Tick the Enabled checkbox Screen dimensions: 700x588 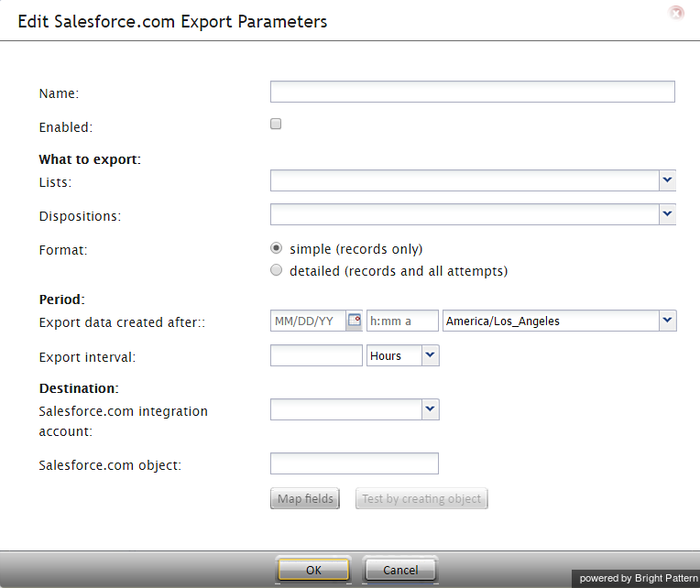pyautogui.click(x=276, y=124)
